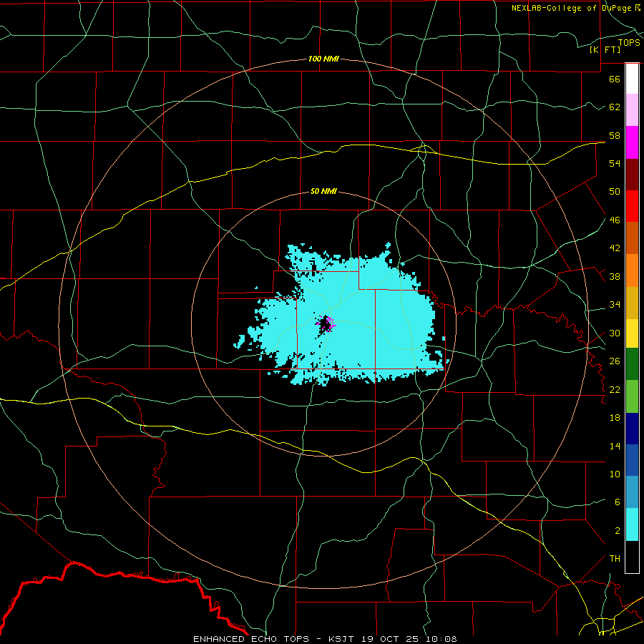Click the legend value '2'
This screenshot has height=644, width=644.
(x=618, y=531)
